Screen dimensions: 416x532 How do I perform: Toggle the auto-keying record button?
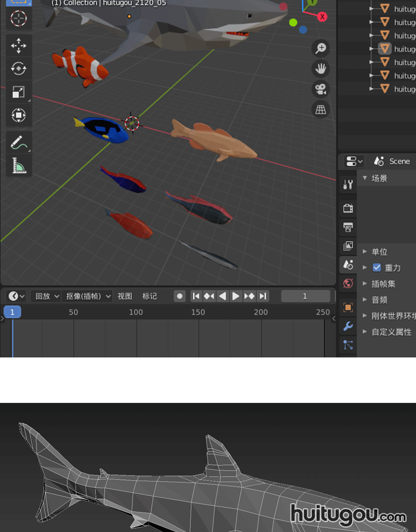coord(180,296)
